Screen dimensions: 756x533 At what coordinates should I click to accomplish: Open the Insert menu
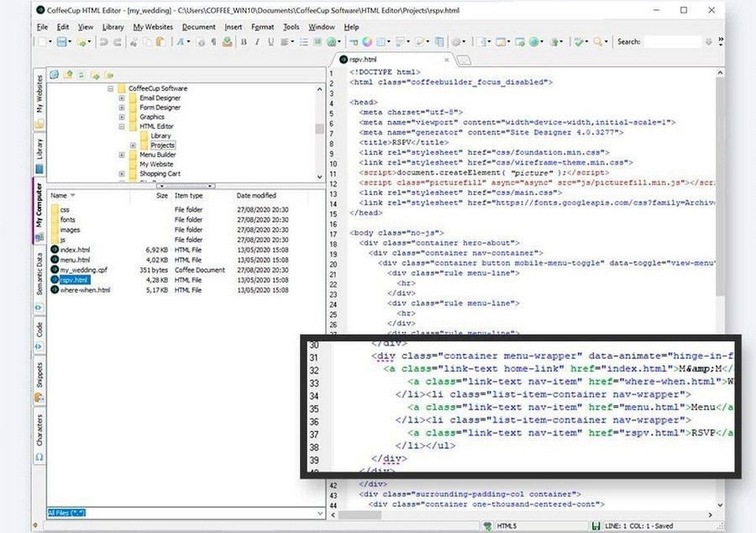pyautogui.click(x=234, y=27)
